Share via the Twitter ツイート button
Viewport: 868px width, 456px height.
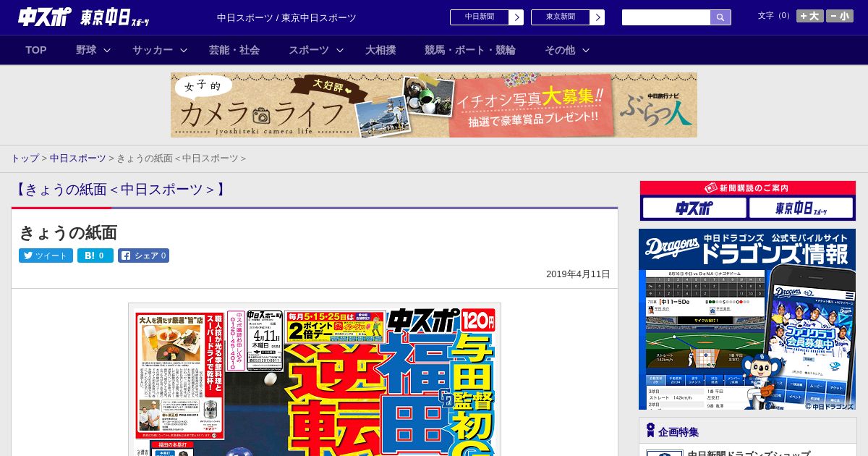(46, 256)
